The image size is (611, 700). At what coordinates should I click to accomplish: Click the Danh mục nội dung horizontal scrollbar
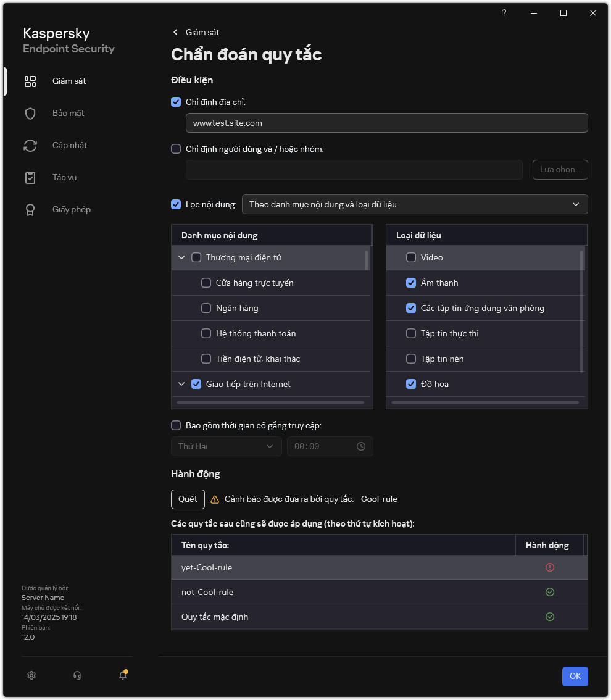(x=270, y=402)
